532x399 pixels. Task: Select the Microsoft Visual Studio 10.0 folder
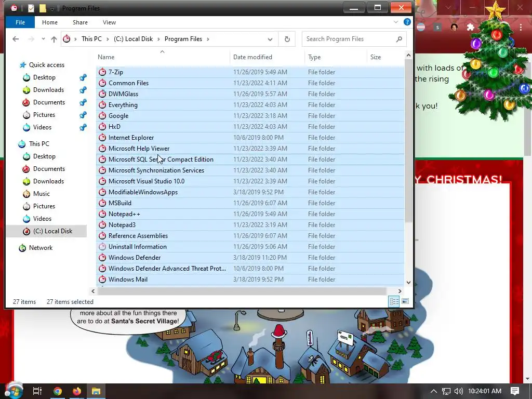pos(147,181)
